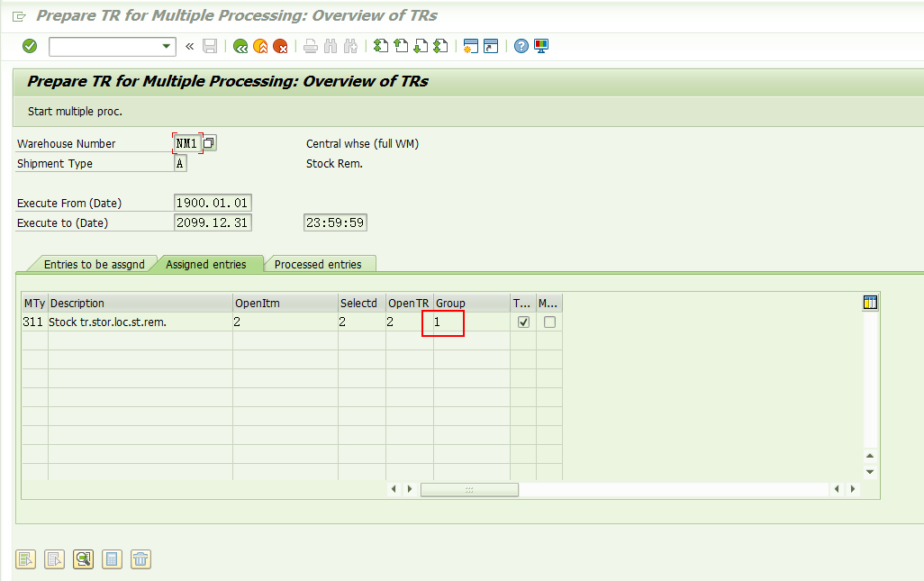
Task: Click the T... column header
Action: click(x=522, y=303)
